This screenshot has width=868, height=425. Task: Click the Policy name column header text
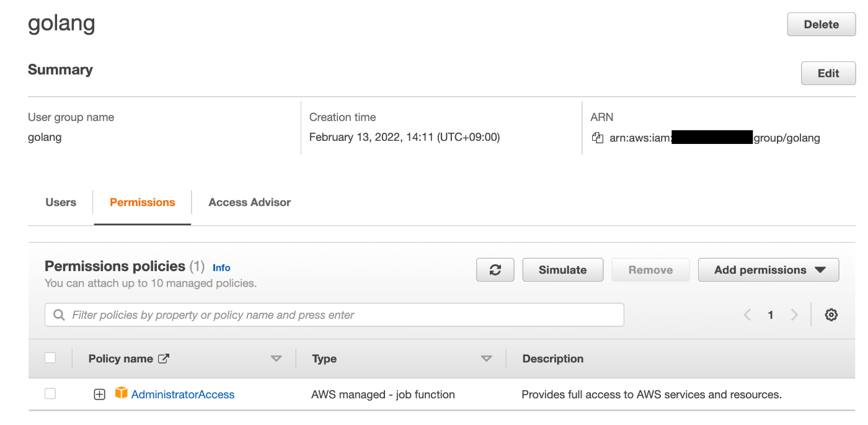(x=121, y=359)
